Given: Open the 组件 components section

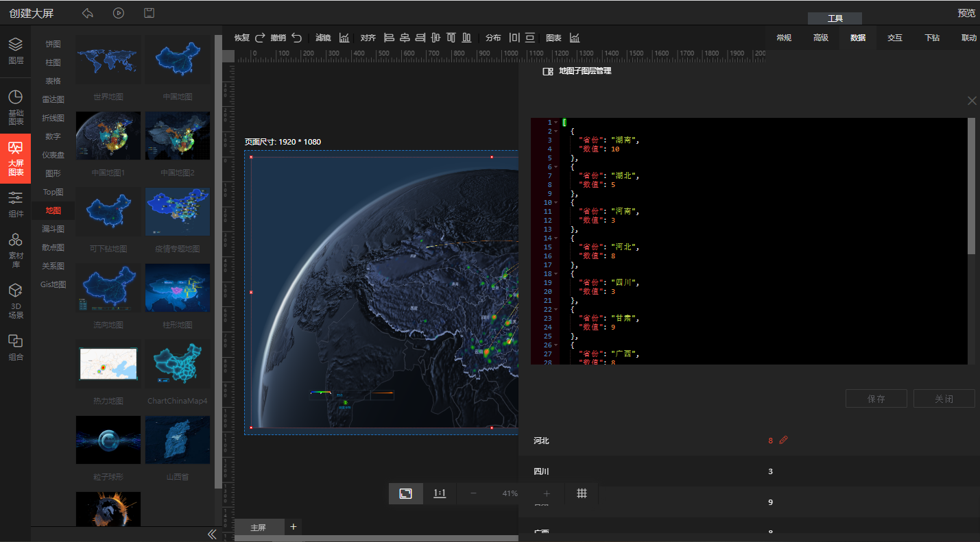Looking at the screenshot, I should tap(15, 204).
